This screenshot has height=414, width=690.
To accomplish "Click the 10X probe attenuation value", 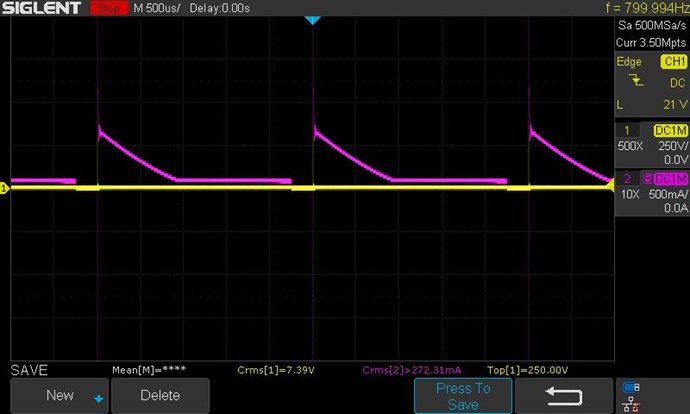I will [x=630, y=194].
